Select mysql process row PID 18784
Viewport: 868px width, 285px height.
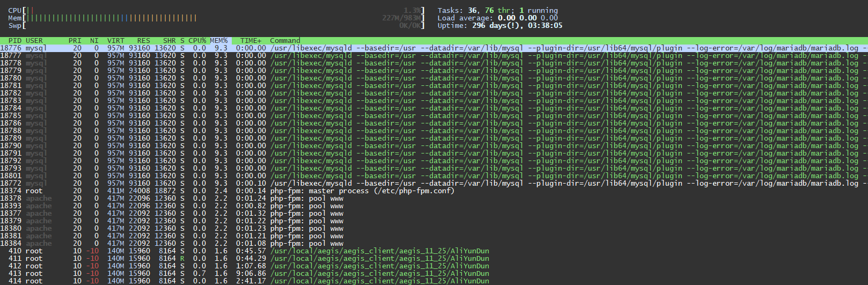[434, 108]
